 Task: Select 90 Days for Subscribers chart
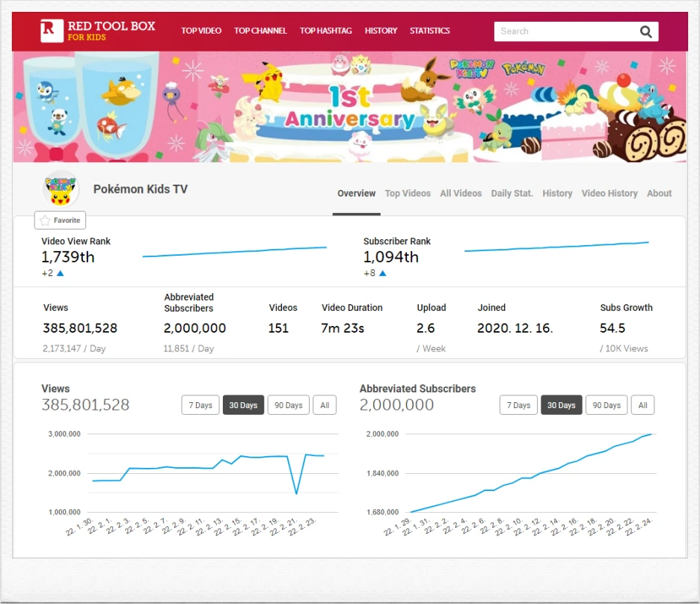pos(607,405)
